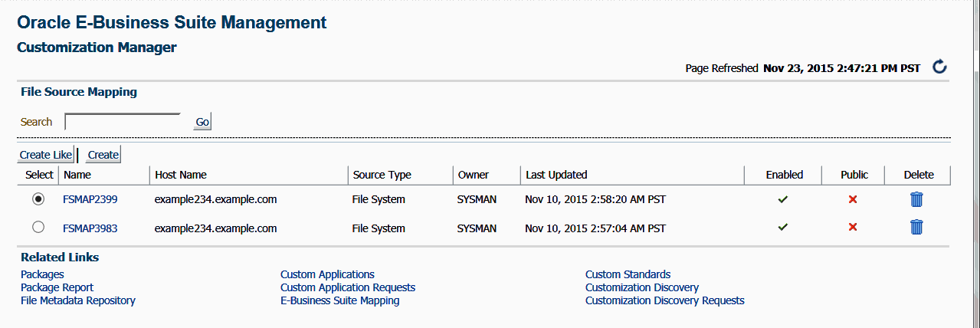Click the Select column header

tap(39, 175)
